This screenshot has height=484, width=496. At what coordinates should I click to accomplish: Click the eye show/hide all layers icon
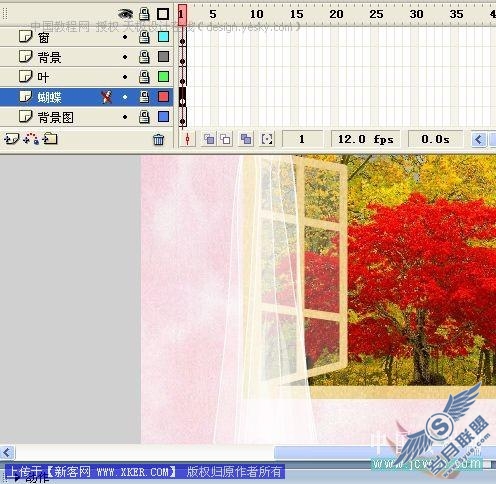click(125, 14)
